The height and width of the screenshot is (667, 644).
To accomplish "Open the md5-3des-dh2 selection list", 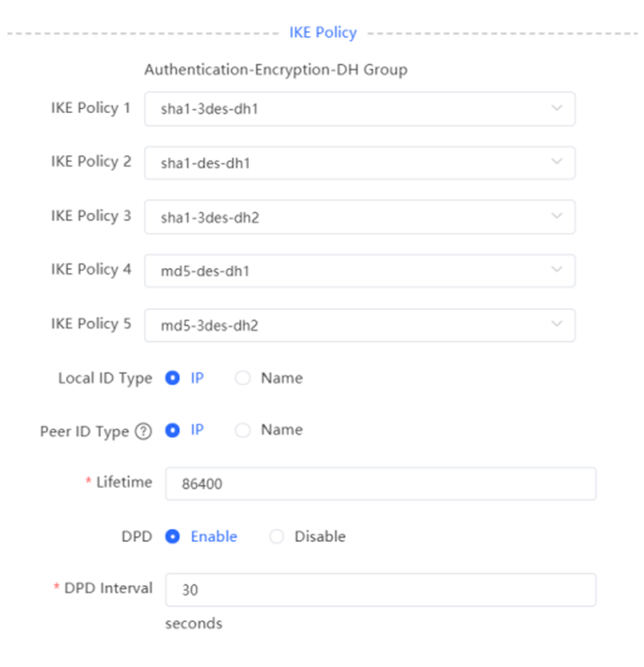I will tap(360, 325).
